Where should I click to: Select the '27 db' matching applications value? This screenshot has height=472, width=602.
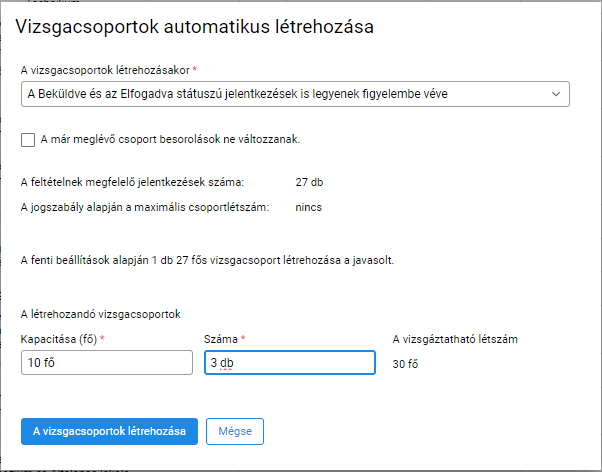pyautogui.click(x=309, y=182)
